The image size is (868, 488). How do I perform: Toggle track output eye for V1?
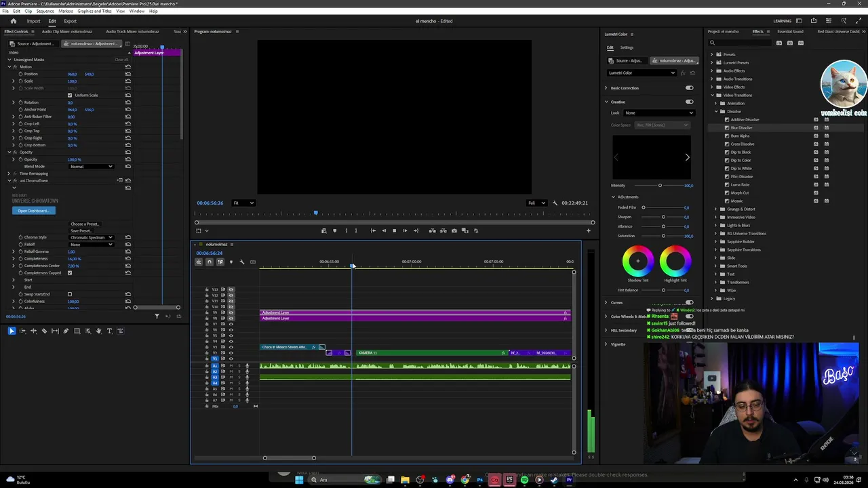(x=231, y=359)
